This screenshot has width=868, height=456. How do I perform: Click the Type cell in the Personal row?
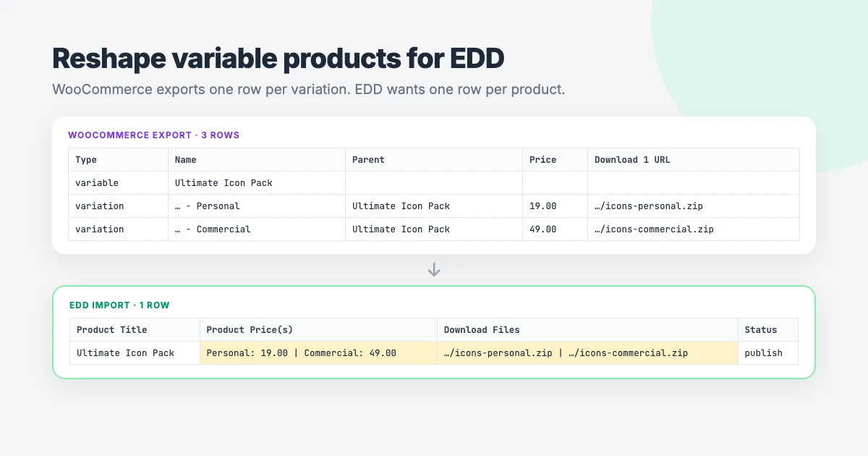119,206
